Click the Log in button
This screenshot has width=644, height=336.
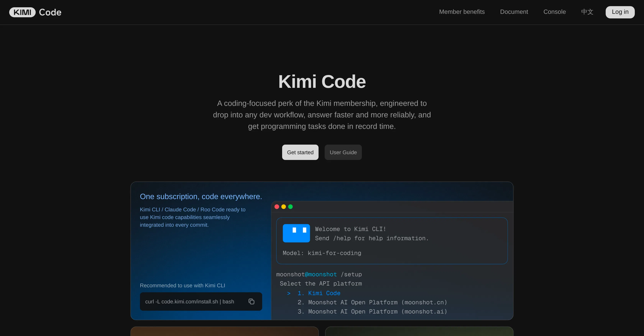tap(620, 12)
